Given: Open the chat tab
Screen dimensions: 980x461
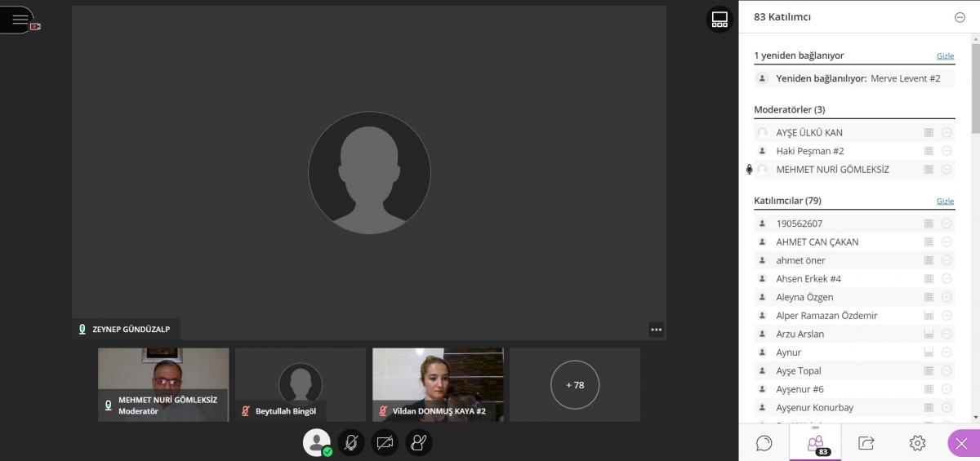Looking at the screenshot, I should (764, 442).
